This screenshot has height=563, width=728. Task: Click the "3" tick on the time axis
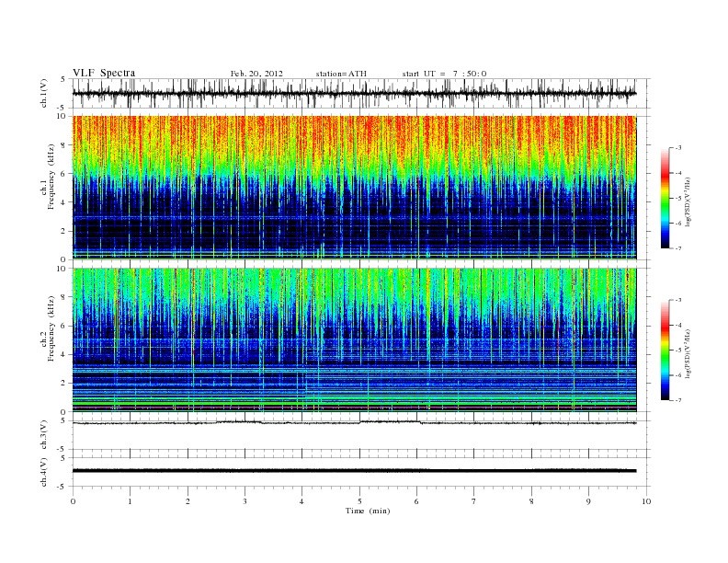[245, 501]
